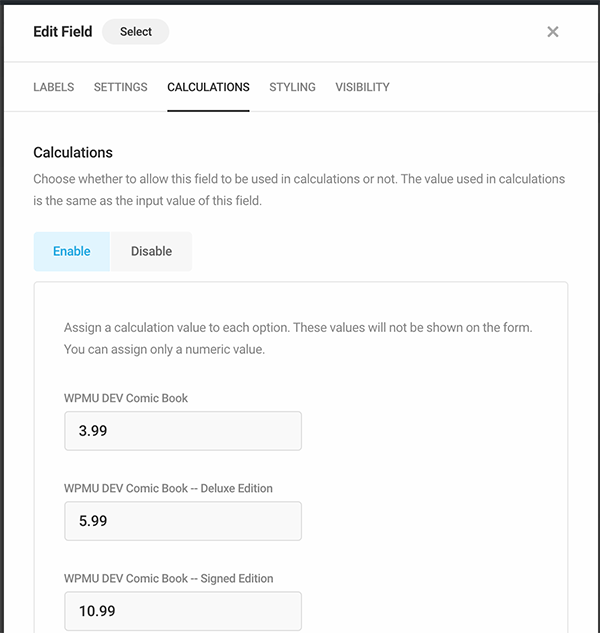Open the Visibility tab
The height and width of the screenshot is (633, 600).
coord(362,87)
